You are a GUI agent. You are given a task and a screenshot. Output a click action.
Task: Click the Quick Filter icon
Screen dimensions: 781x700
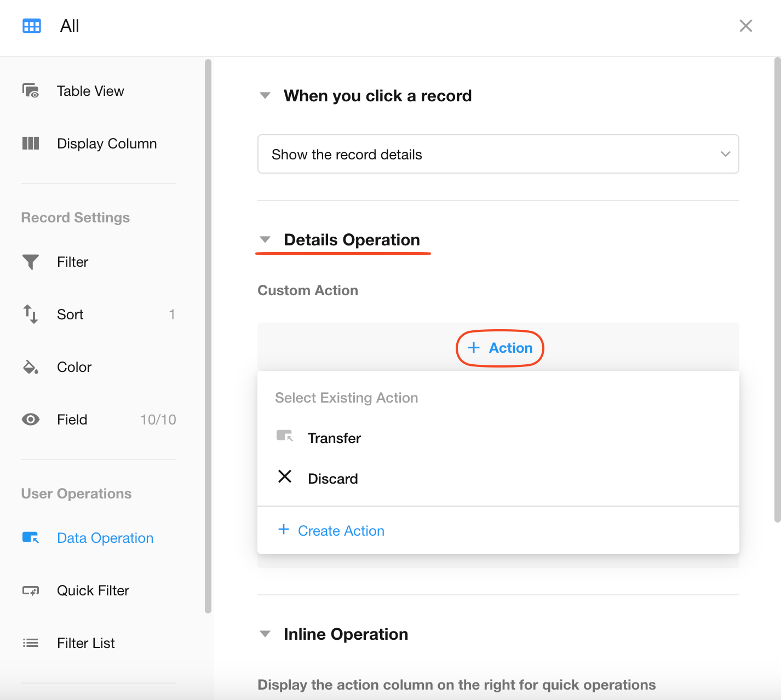pos(31,590)
